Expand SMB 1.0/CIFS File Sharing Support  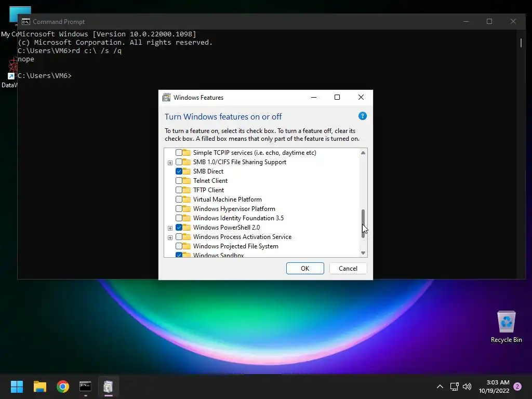(x=170, y=163)
